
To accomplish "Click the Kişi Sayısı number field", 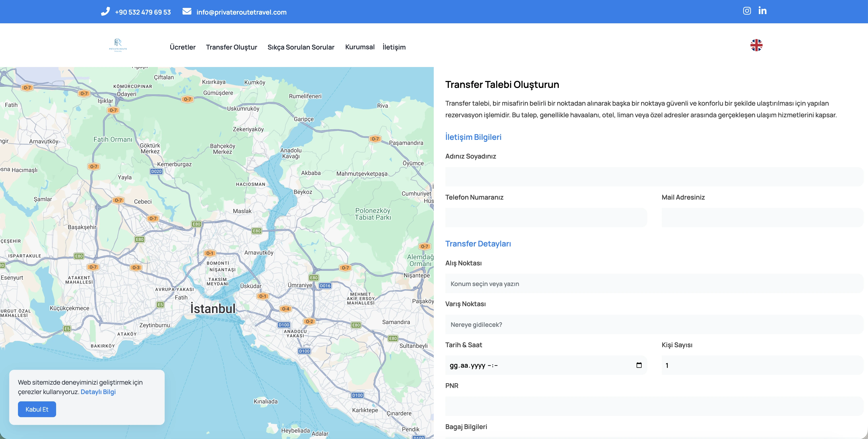I will click(x=762, y=366).
